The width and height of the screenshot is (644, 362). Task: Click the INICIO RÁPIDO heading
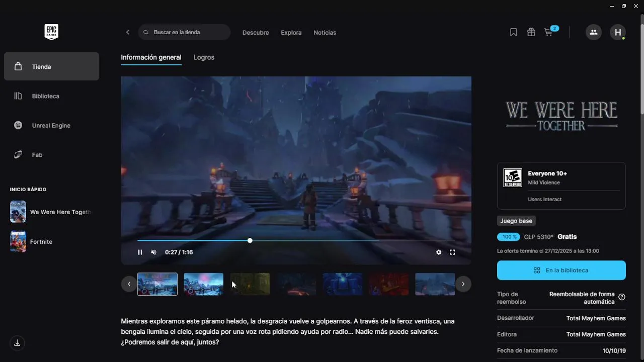pyautogui.click(x=28, y=190)
